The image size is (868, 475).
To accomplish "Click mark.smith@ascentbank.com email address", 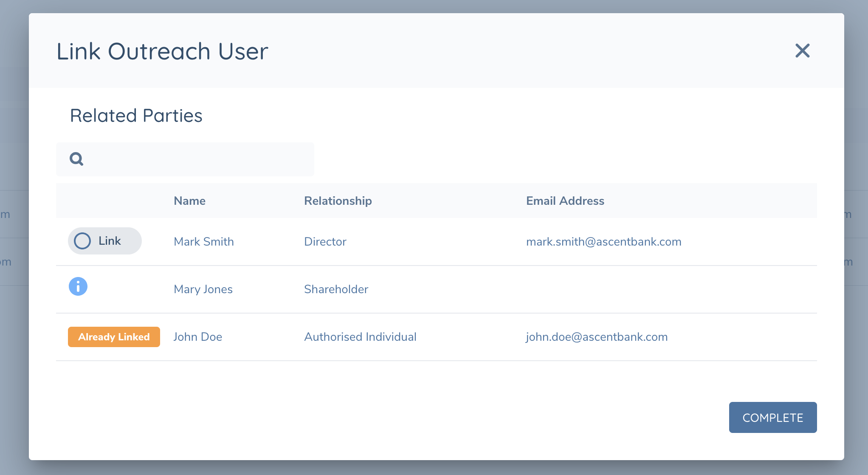I will point(604,241).
